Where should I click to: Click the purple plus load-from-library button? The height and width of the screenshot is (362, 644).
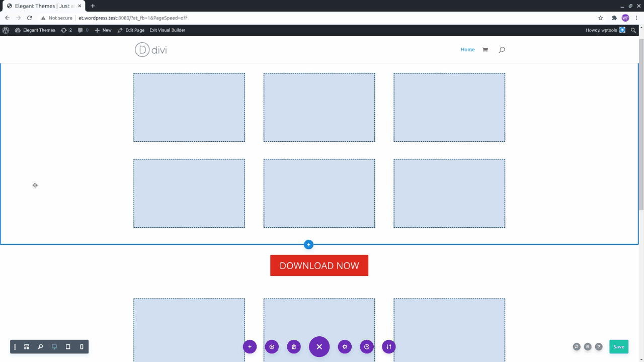[250, 346]
